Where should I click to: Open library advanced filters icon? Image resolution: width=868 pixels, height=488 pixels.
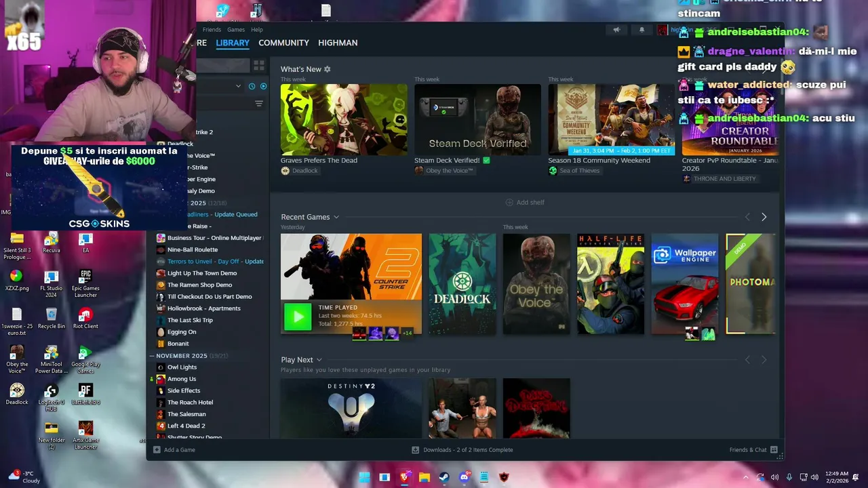[x=258, y=104]
